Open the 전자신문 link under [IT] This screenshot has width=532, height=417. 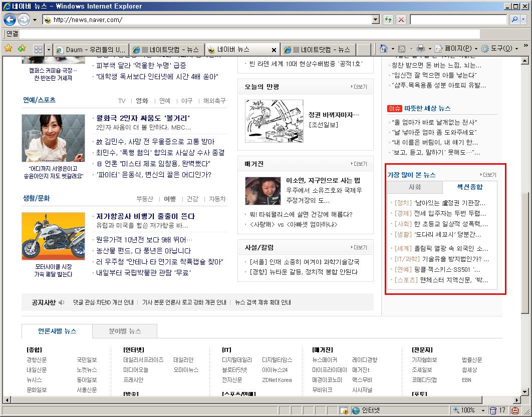[232, 380]
